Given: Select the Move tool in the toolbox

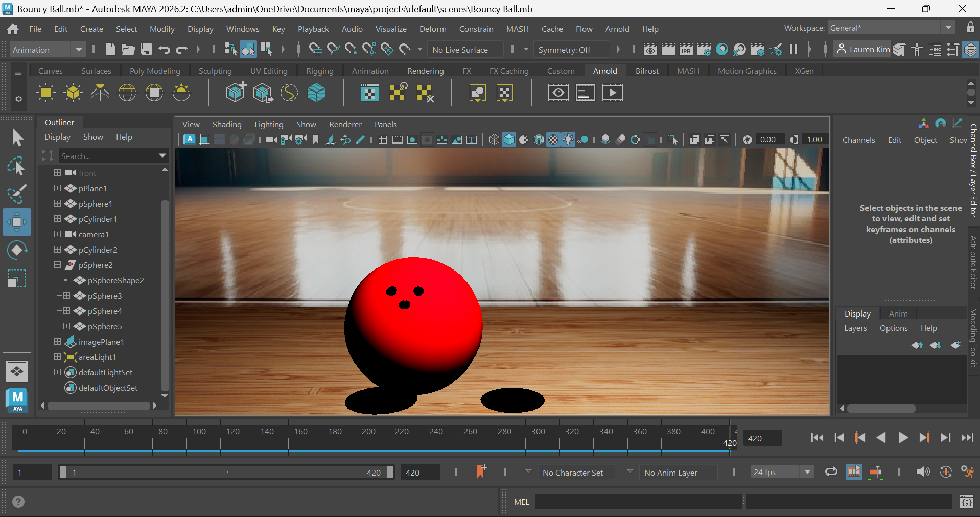Looking at the screenshot, I should pos(17,222).
